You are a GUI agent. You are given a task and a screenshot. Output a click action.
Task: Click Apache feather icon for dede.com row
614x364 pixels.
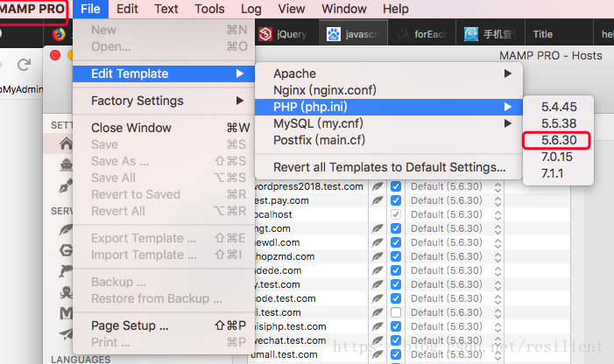pyautogui.click(x=378, y=270)
